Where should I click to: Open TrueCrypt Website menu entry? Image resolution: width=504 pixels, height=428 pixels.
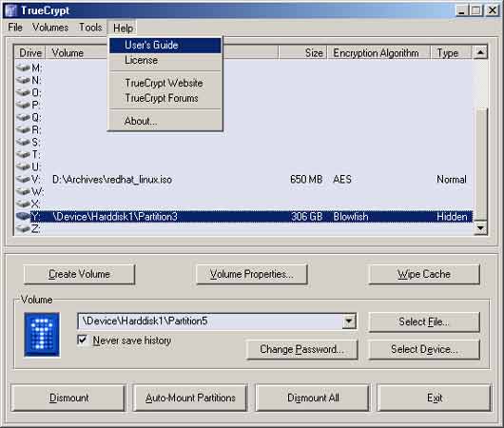pyautogui.click(x=165, y=83)
